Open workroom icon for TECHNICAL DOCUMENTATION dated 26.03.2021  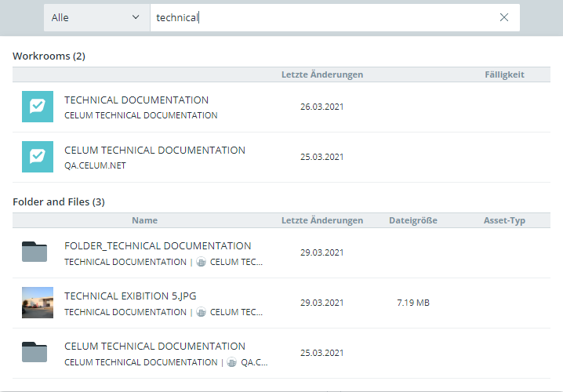point(38,107)
